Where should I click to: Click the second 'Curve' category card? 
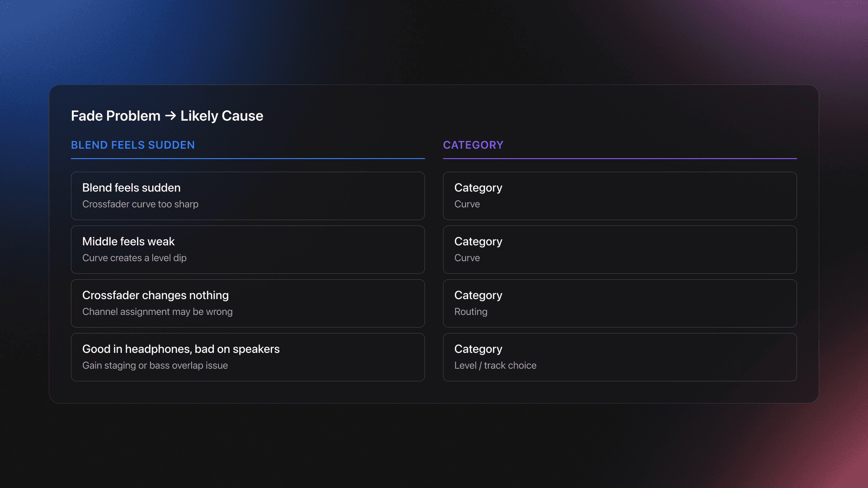620,249
